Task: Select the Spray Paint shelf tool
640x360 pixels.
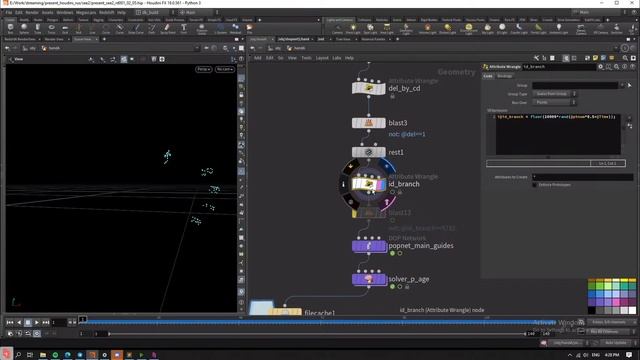Action: pyautogui.click(x=167, y=29)
